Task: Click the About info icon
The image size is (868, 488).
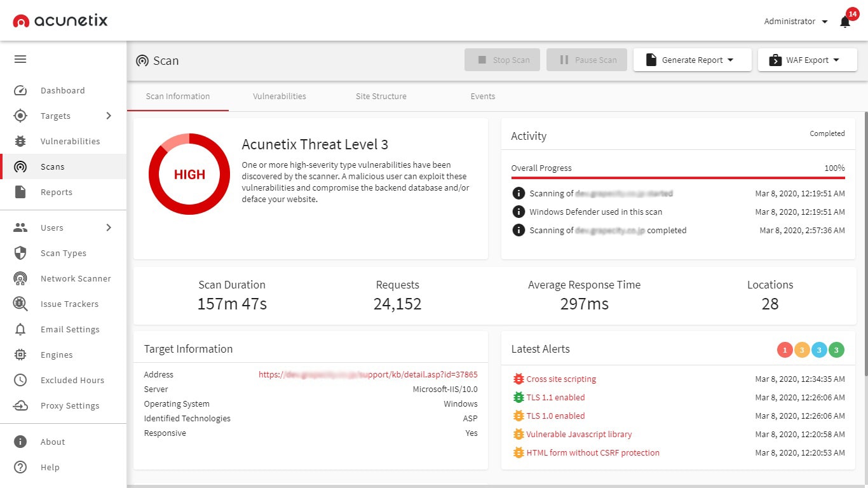Action: pos(20,442)
